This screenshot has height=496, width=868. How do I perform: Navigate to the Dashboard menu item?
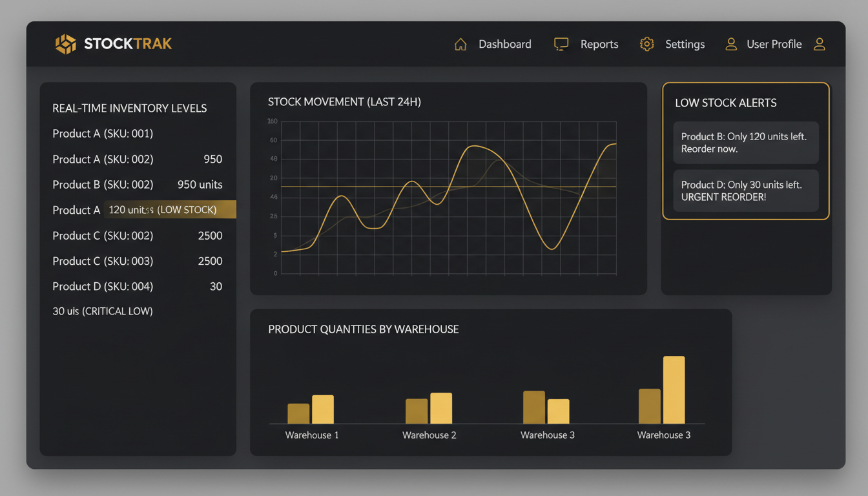click(x=504, y=44)
